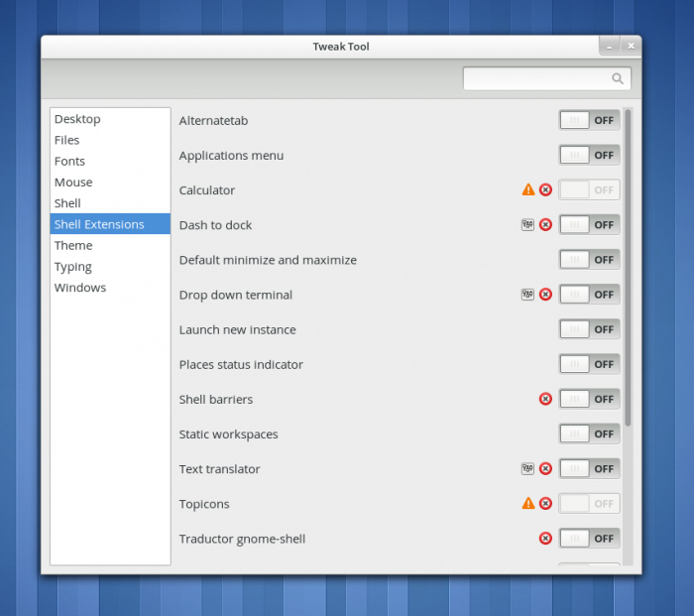
Task: Click the Launch new instance label
Action: click(x=237, y=330)
